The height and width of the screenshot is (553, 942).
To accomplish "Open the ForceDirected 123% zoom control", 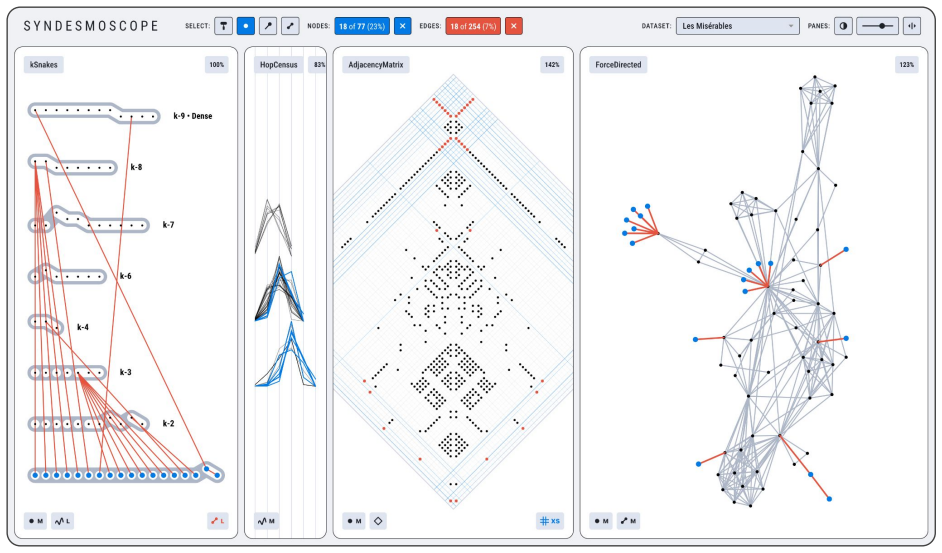I will tap(907, 64).
